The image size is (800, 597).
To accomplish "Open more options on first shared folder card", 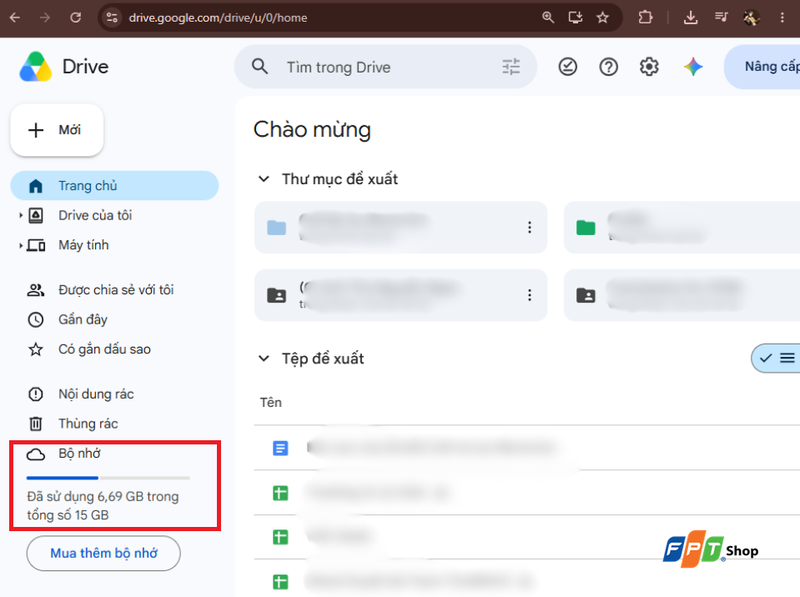I will [x=530, y=295].
